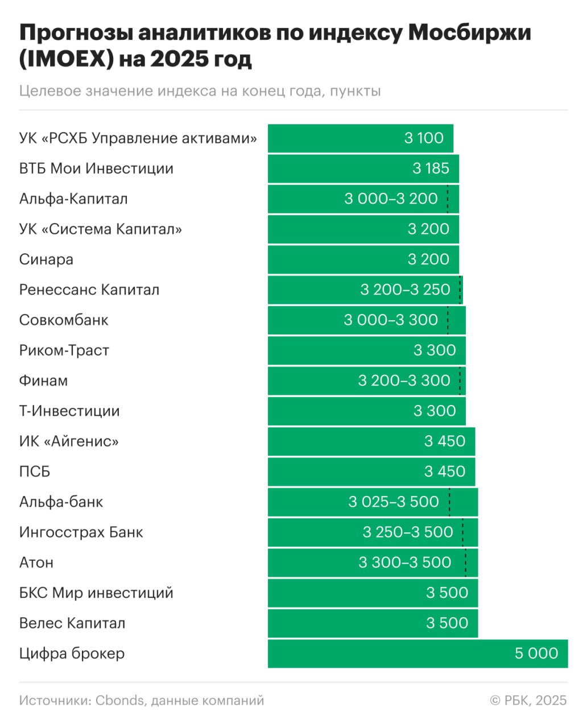Click the ВТБ Мои Инвестиции 3 185 bar

pyautogui.click(x=363, y=168)
